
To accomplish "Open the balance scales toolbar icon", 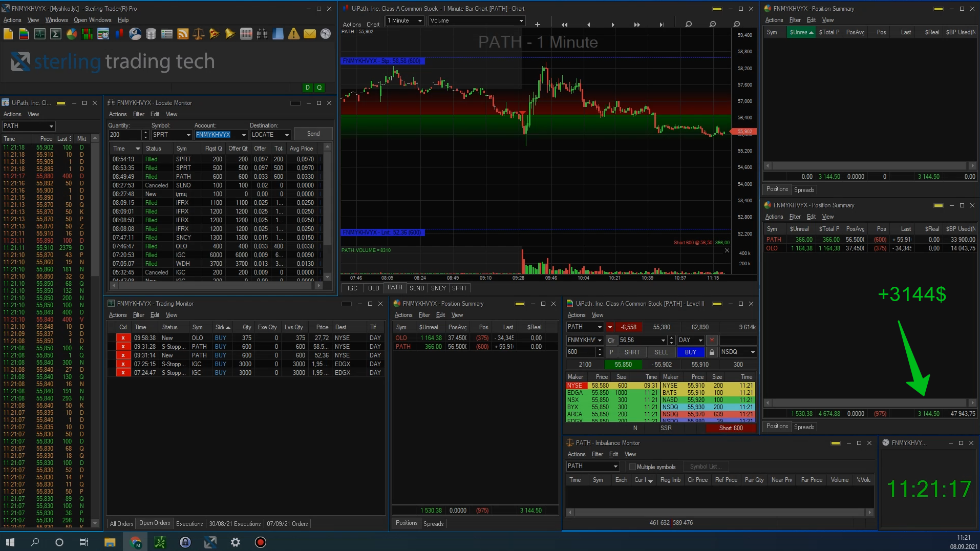I will [199, 34].
